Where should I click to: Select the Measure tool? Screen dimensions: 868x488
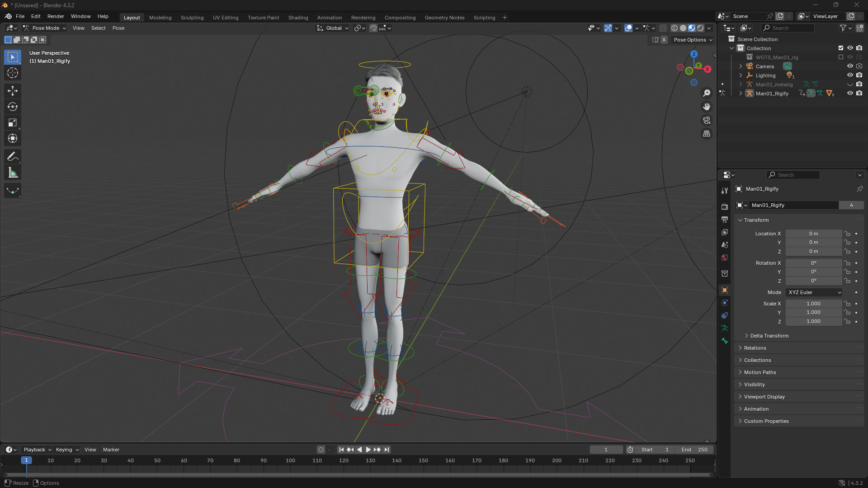[x=13, y=173]
